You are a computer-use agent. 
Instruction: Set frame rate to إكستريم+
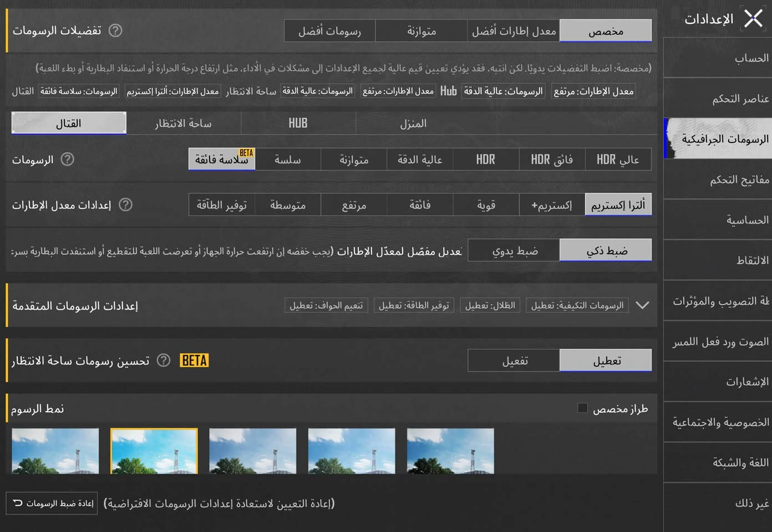click(552, 205)
